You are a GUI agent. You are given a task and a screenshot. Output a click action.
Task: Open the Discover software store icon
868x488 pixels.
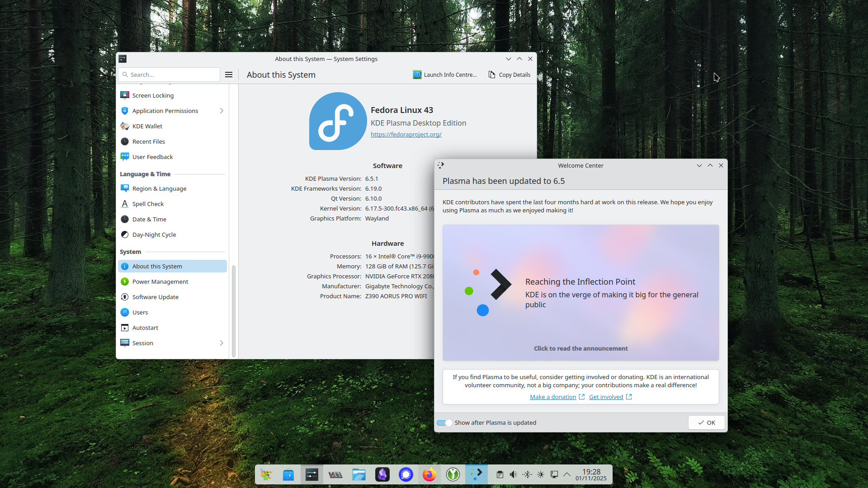[288, 474]
